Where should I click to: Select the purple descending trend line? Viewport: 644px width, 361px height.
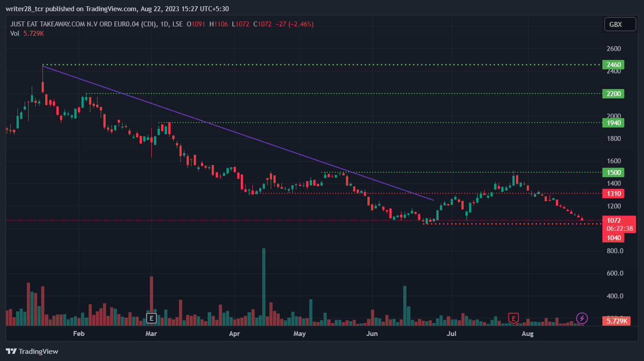point(238,133)
